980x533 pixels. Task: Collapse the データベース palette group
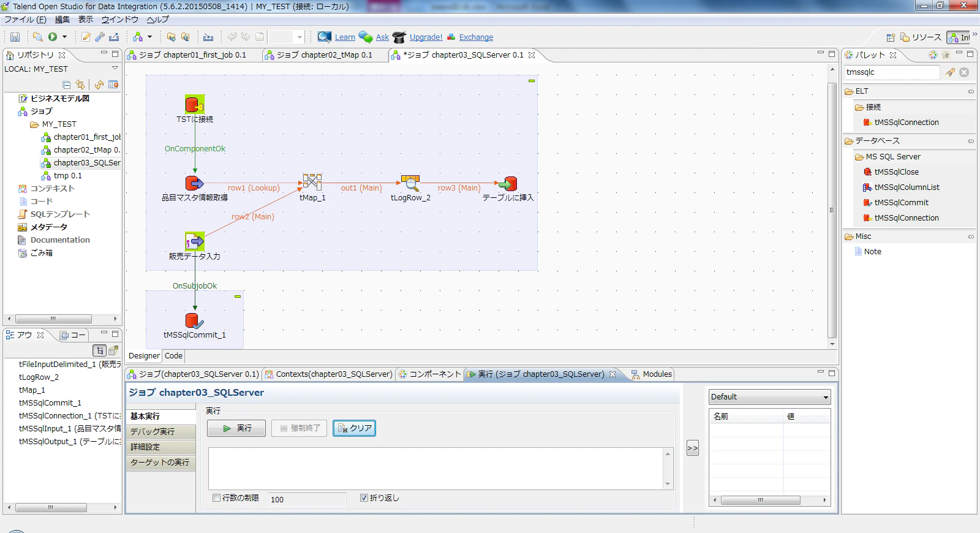971,141
